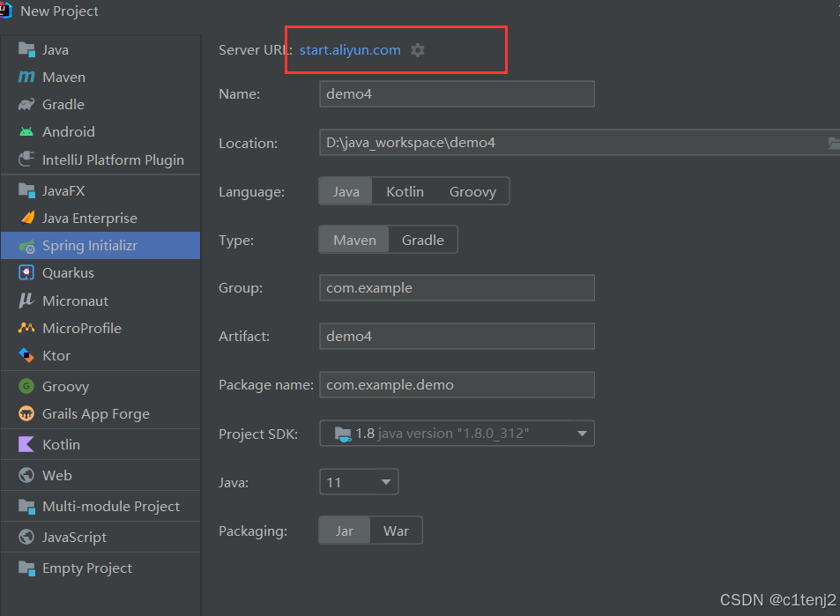The height and width of the screenshot is (616, 840).
Task: Click the Quarkus icon
Action: (x=26, y=272)
